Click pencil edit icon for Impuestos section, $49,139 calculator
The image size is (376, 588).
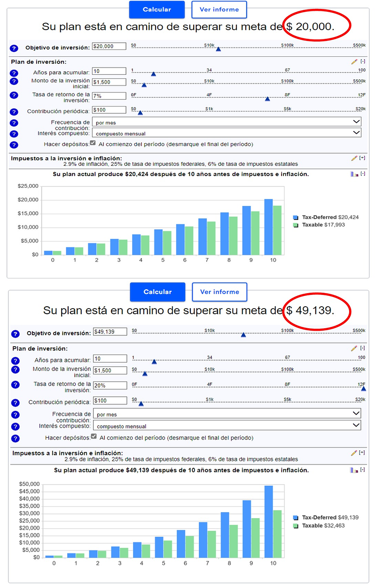354,453
